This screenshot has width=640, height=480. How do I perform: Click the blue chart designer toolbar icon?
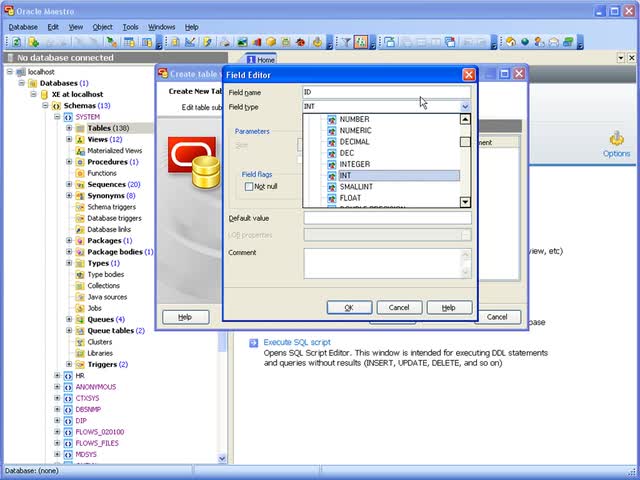(190, 42)
